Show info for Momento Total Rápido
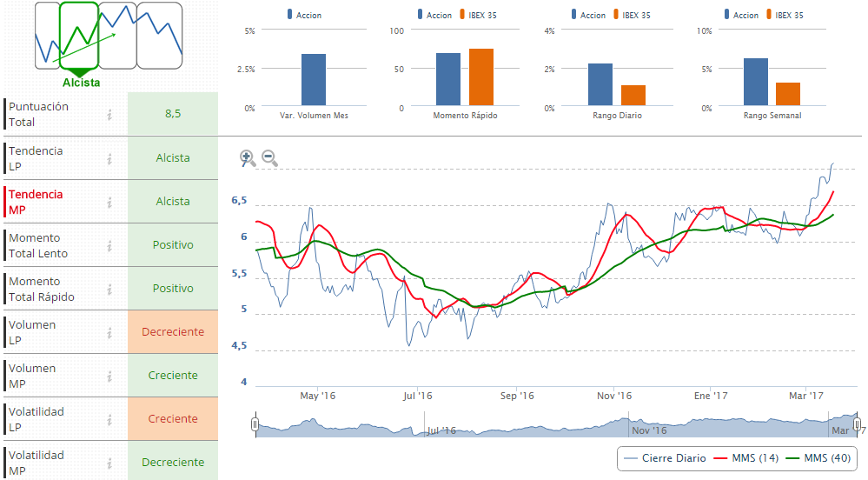Image resolution: width=868 pixels, height=480 pixels. [x=109, y=289]
